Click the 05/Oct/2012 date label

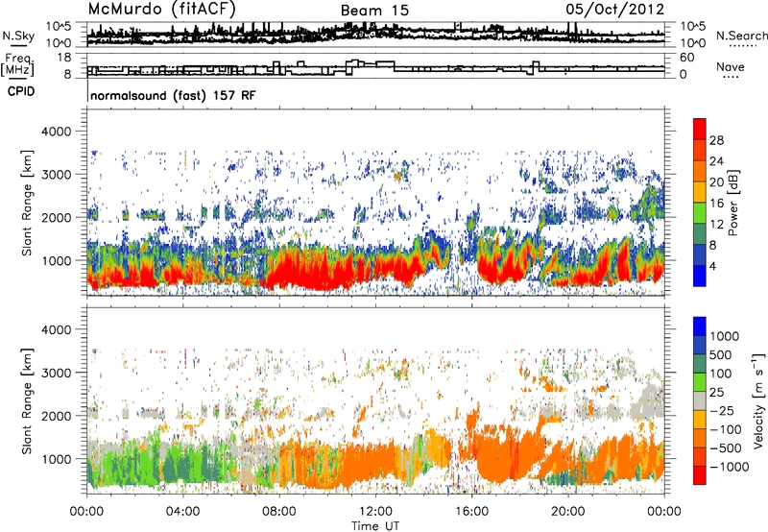[x=615, y=10]
